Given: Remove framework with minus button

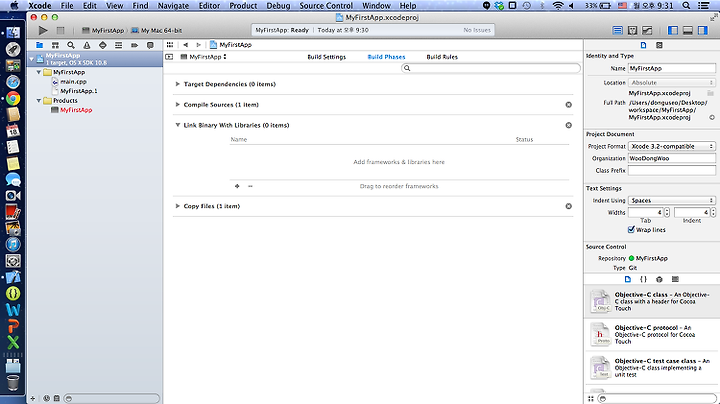Looking at the screenshot, I should (250, 186).
